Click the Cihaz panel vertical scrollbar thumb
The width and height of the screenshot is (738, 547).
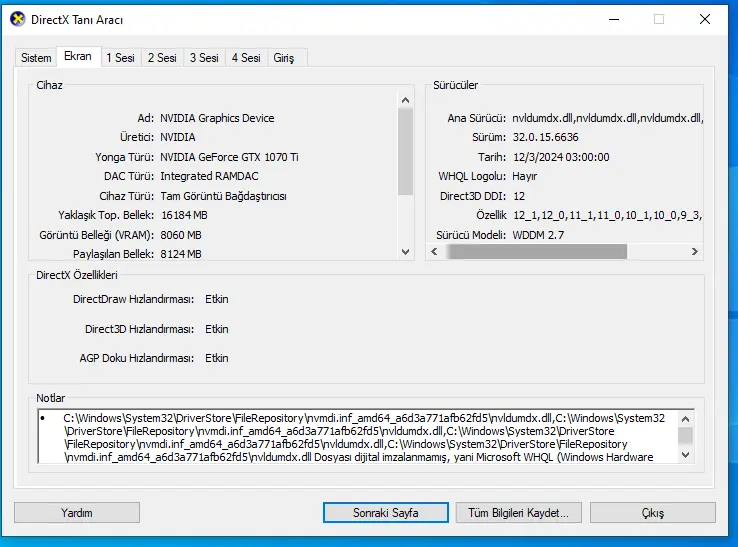pos(405,151)
